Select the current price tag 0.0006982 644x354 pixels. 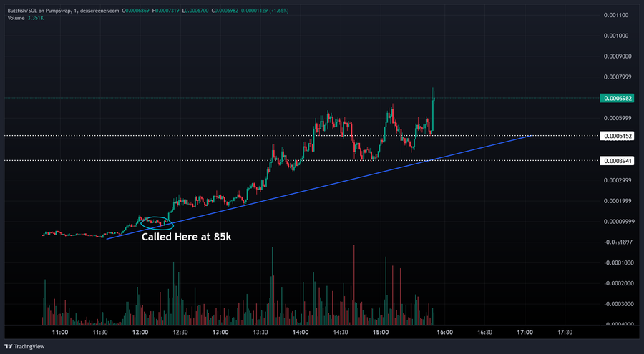[617, 98]
